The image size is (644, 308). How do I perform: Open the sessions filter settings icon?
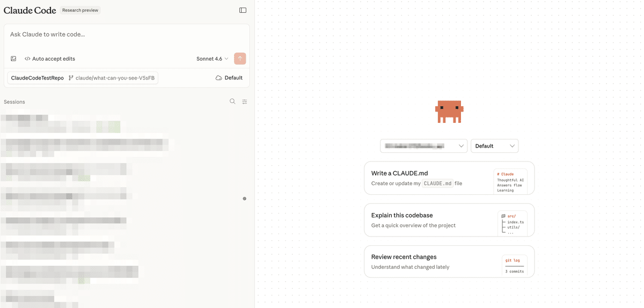click(245, 101)
